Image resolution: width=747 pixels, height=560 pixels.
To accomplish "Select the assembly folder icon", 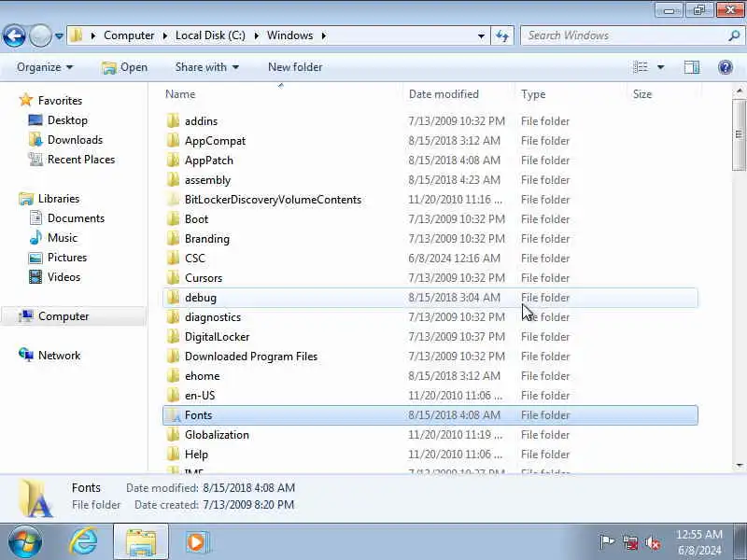I will [x=173, y=179].
